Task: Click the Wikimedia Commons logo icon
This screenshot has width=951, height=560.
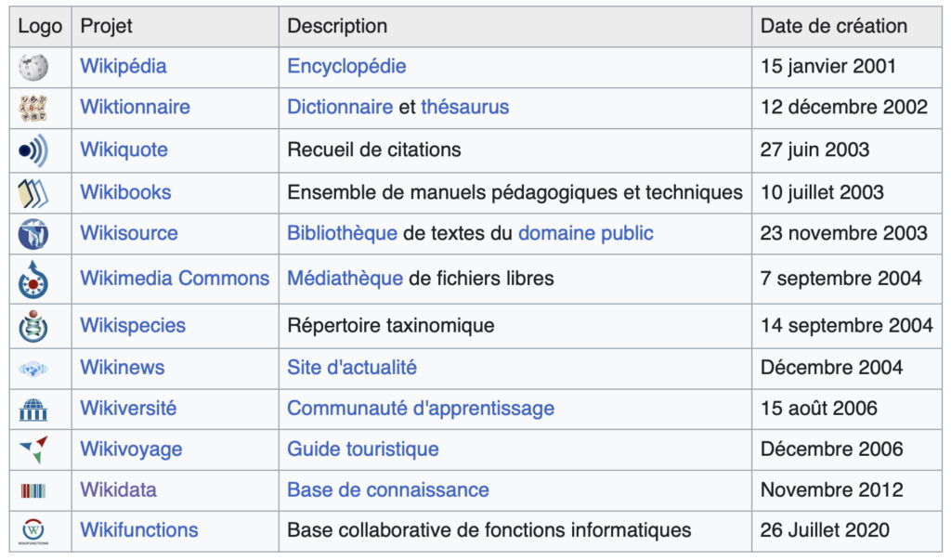Action: coord(33,279)
